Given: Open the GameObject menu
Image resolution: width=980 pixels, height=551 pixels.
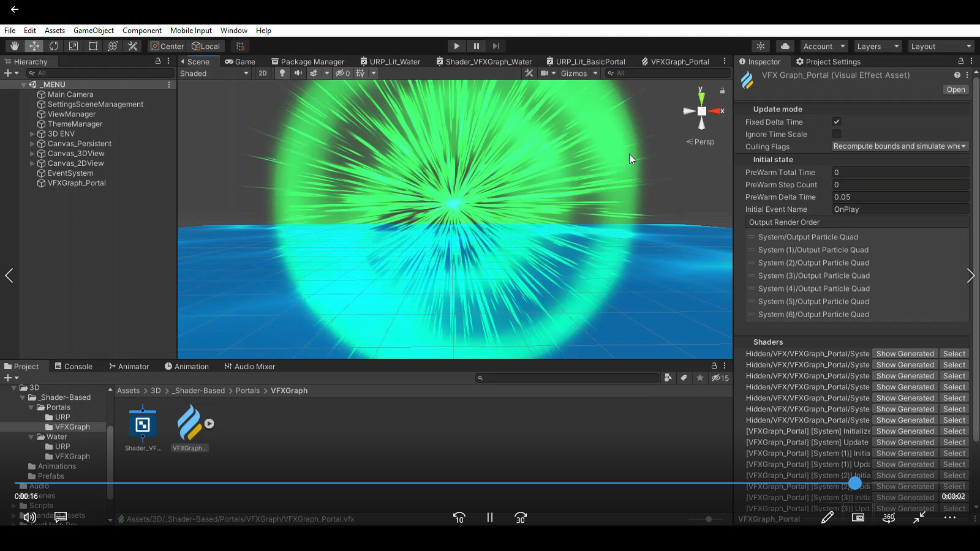Looking at the screenshot, I should 93,30.
